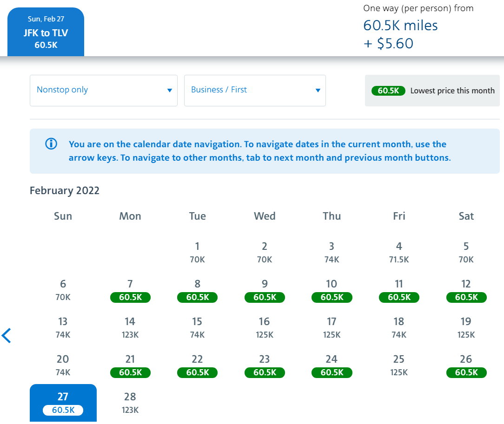Expand the Business / First cabin dropdown

click(x=255, y=90)
